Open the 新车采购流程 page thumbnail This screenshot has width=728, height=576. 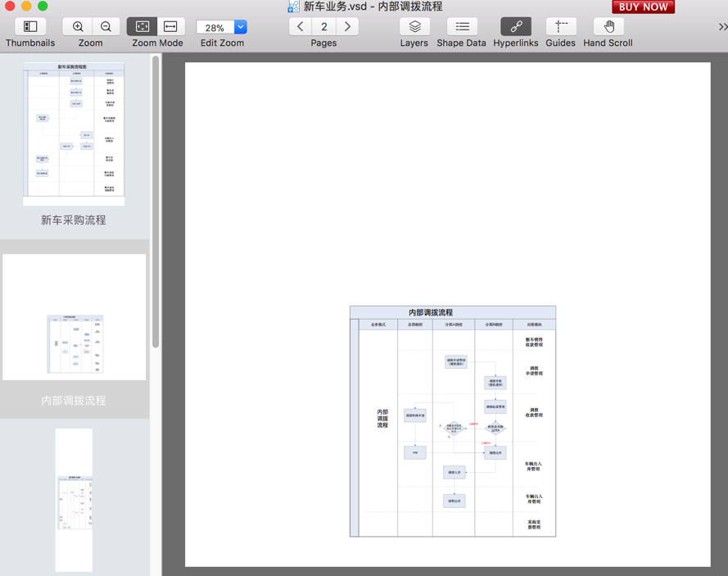coord(74,134)
